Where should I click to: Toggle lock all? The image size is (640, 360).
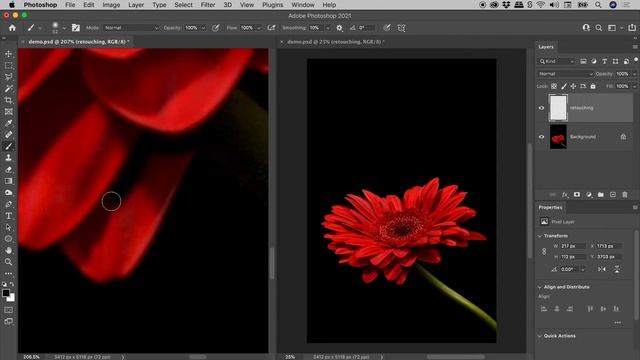(x=593, y=86)
